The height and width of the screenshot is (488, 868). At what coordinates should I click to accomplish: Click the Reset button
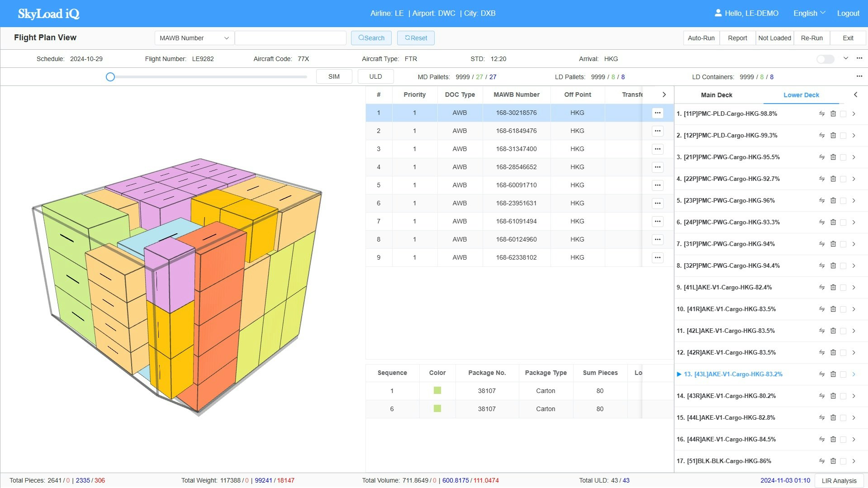(x=416, y=38)
